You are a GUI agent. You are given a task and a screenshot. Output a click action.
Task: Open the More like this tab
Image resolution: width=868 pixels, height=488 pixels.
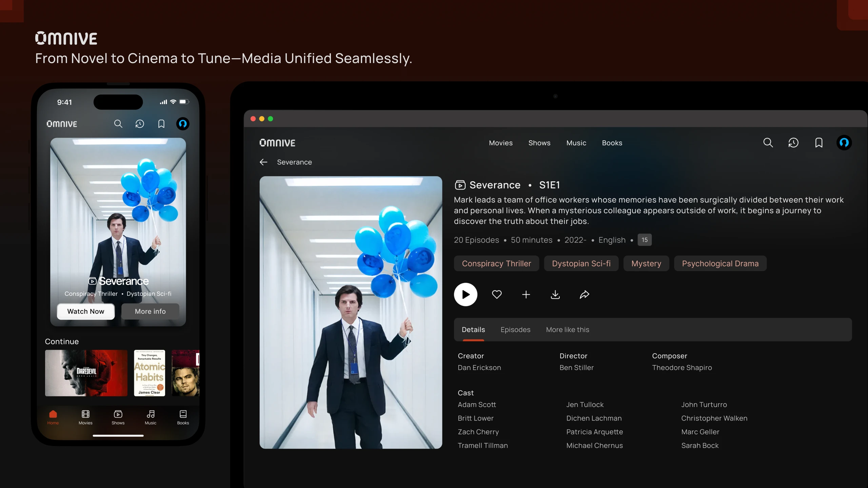(x=567, y=329)
